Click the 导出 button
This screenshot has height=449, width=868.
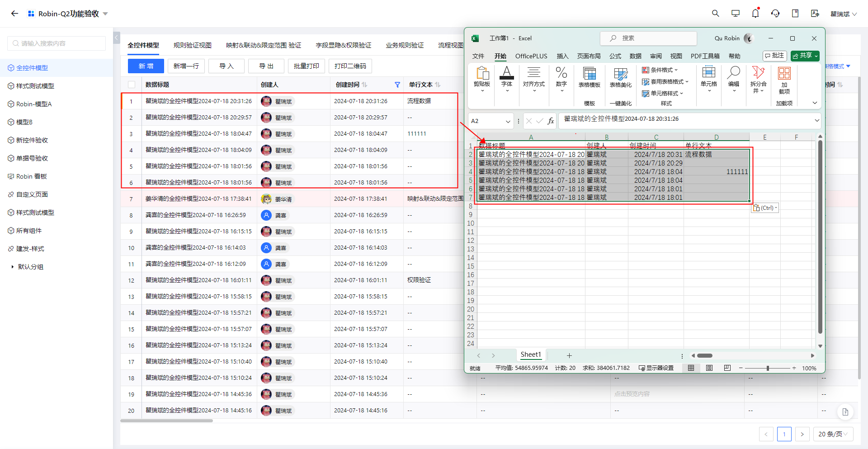coord(266,66)
